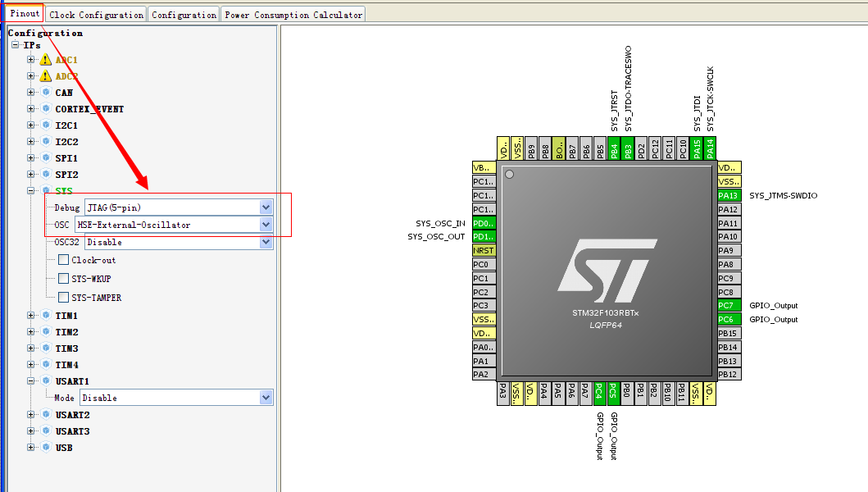Collapse the IPs root node
The height and width of the screenshot is (492, 868).
[16, 45]
